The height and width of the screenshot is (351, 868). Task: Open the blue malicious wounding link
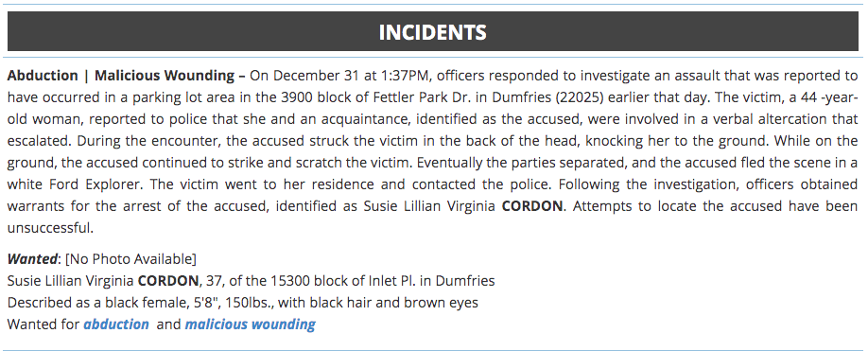point(251,325)
